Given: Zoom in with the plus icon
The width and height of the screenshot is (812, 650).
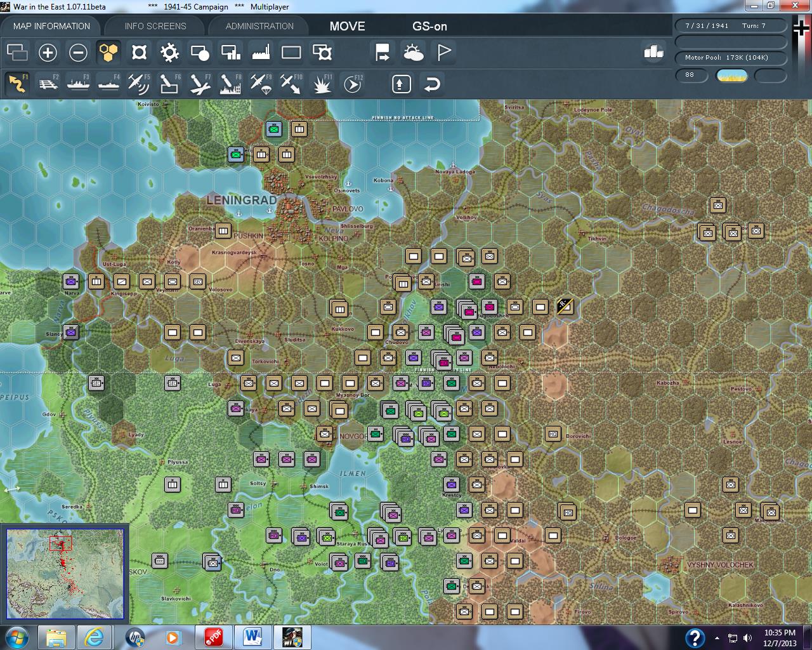Looking at the screenshot, I should click(x=48, y=52).
